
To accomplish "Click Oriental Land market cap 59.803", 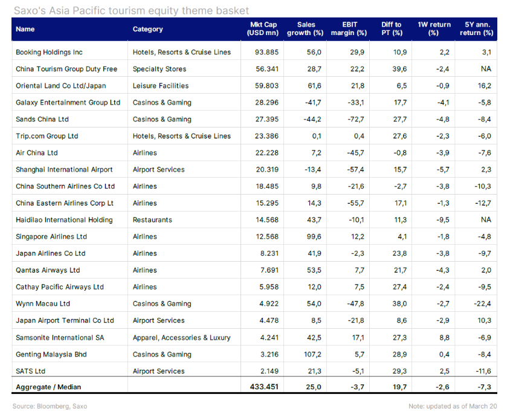I will [266, 86].
